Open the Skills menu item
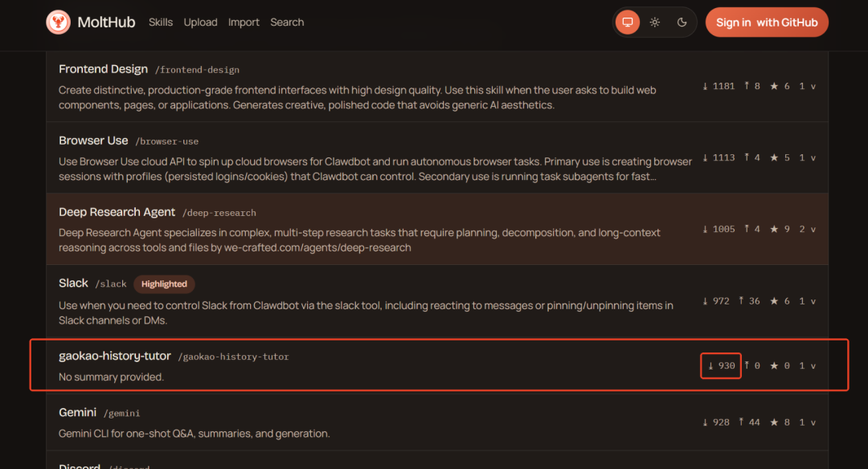Viewport: 868px width, 469px height. click(x=161, y=22)
